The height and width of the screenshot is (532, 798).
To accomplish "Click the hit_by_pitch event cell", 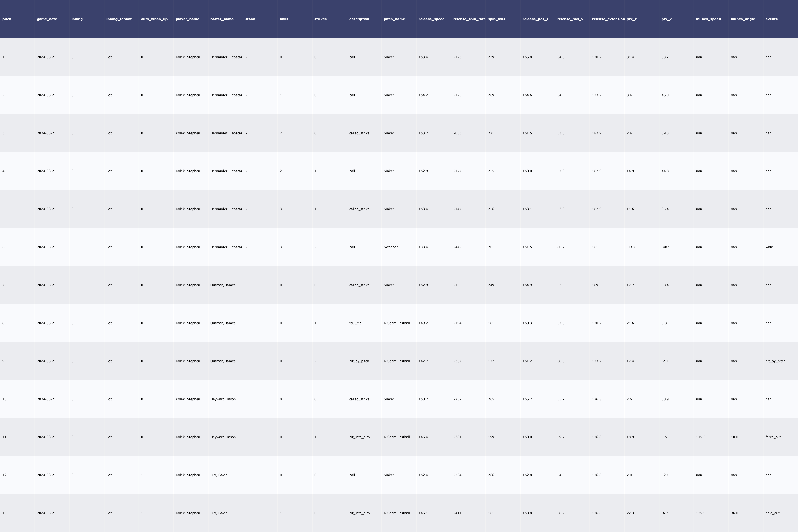I will tap(775, 361).
